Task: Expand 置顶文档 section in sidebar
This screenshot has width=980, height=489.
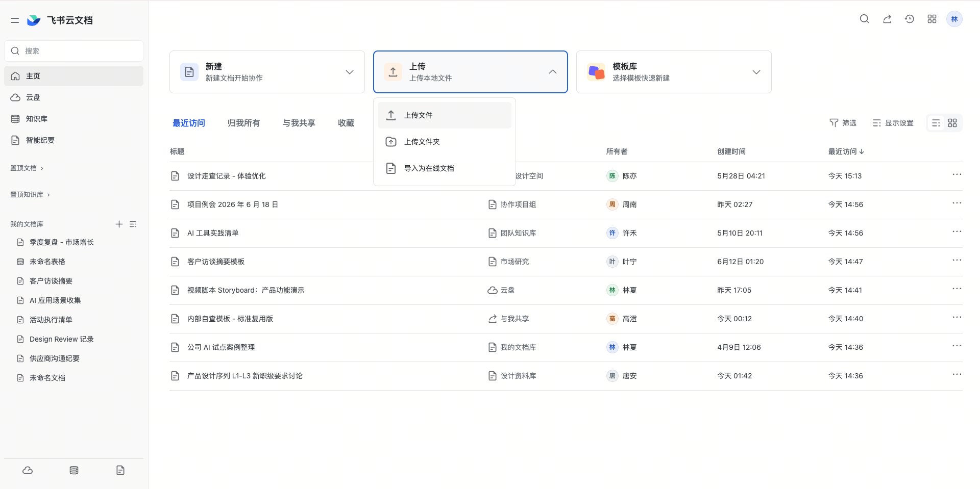Action: (x=27, y=168)
